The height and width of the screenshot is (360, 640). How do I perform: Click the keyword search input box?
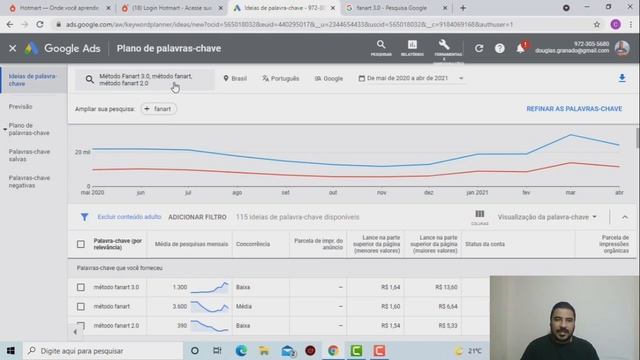(x=145, y=80)
